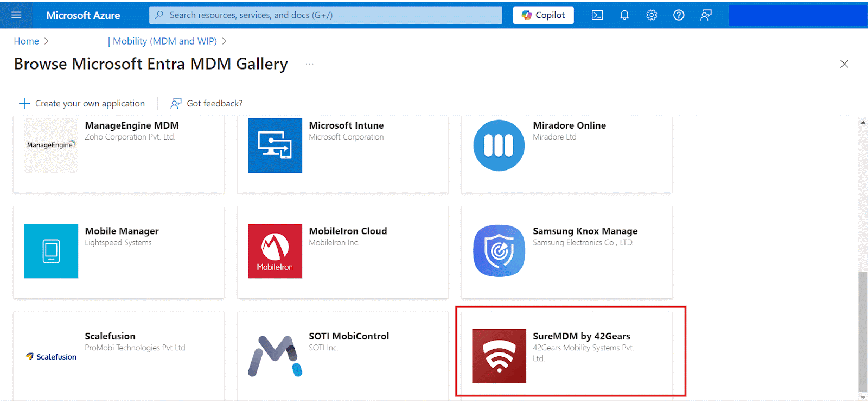
Task: Click the Microsoft Intune icon
Action: [275, 146]
